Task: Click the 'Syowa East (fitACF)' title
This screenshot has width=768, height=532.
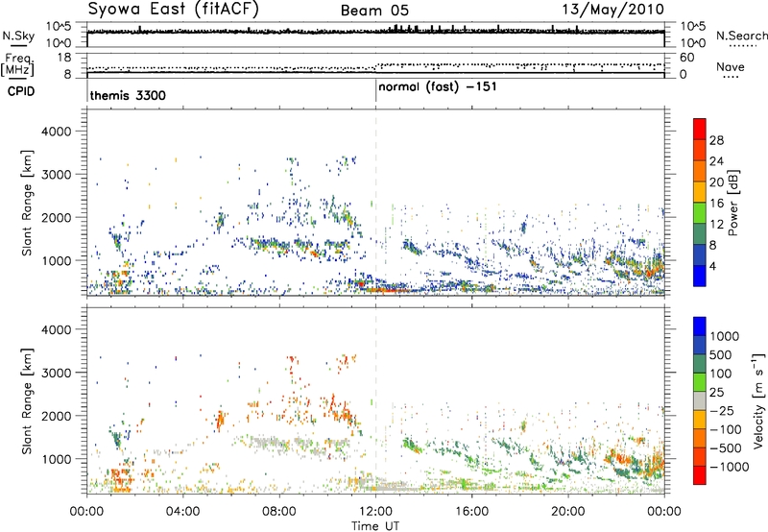Action: [x=173, y=9]
